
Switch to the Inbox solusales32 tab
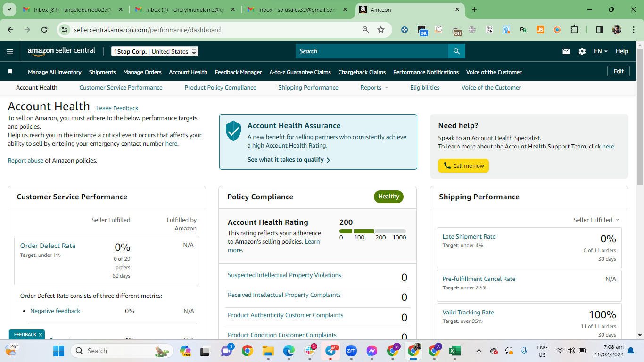[x=297, y=9]
